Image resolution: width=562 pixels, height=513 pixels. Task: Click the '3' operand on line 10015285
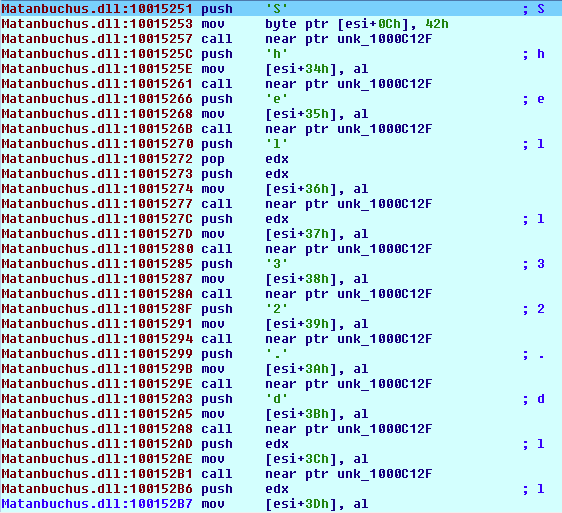(277, 264)
